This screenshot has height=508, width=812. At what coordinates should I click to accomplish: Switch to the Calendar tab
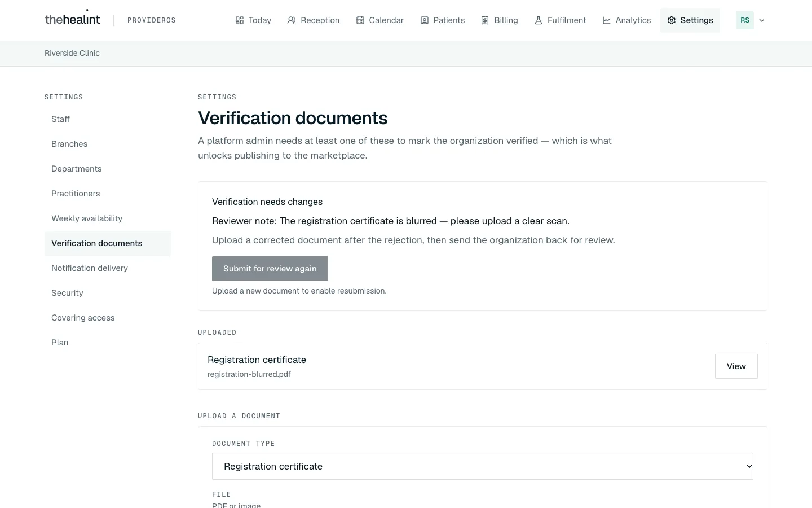pos(380,20)
